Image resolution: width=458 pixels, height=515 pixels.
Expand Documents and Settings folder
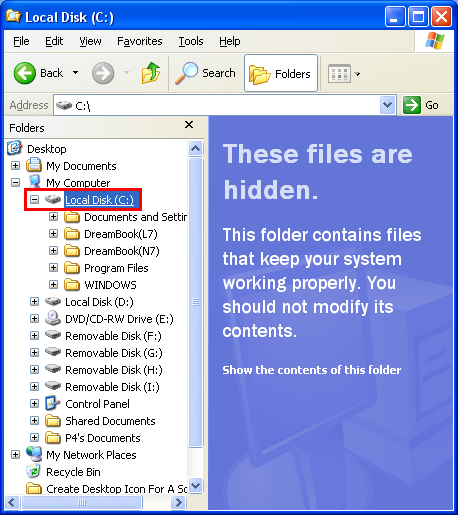53,217
